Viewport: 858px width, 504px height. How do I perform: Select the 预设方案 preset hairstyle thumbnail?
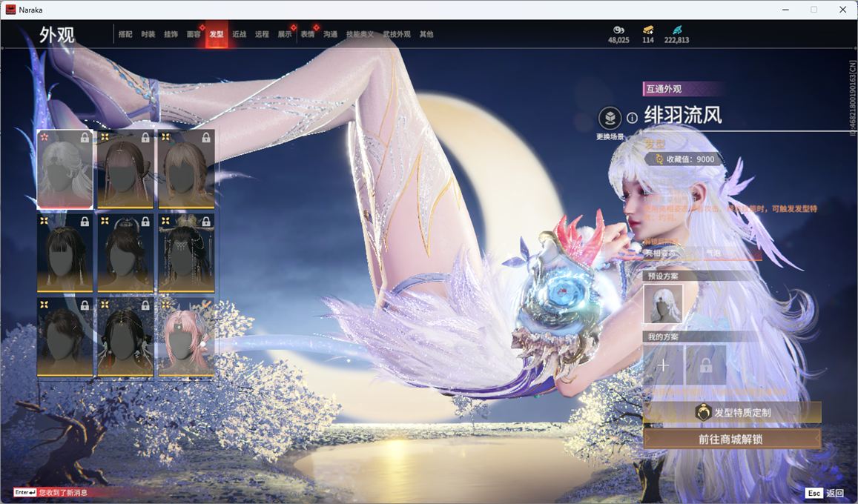(x=663, y=304)
